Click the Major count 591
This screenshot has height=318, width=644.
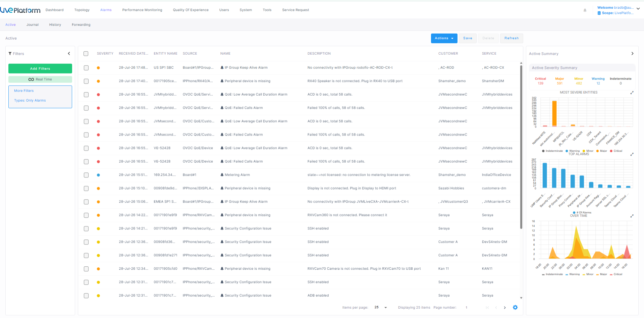(x=559, y=84)
